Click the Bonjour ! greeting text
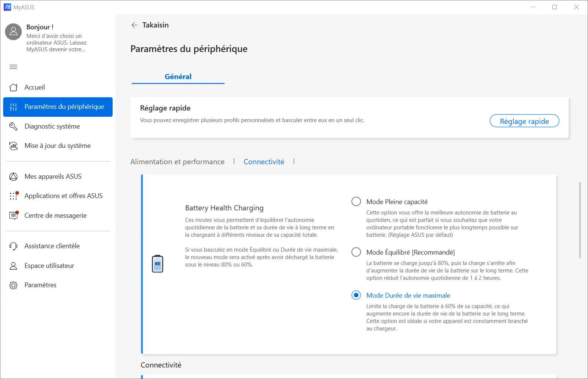This screenshot has height=379, width=588. pos(40,27)
